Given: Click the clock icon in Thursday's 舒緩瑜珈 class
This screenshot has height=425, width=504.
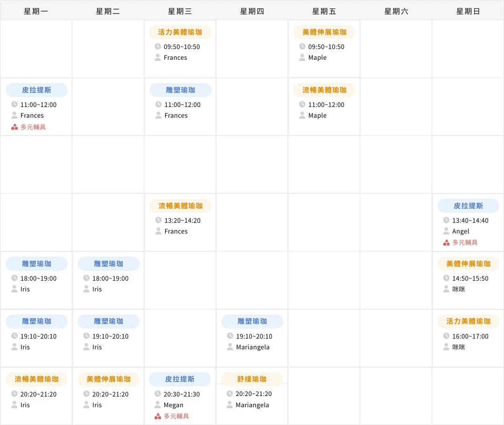Looking at the screenshot, I should pyautogui.click(x=230, y=394).
